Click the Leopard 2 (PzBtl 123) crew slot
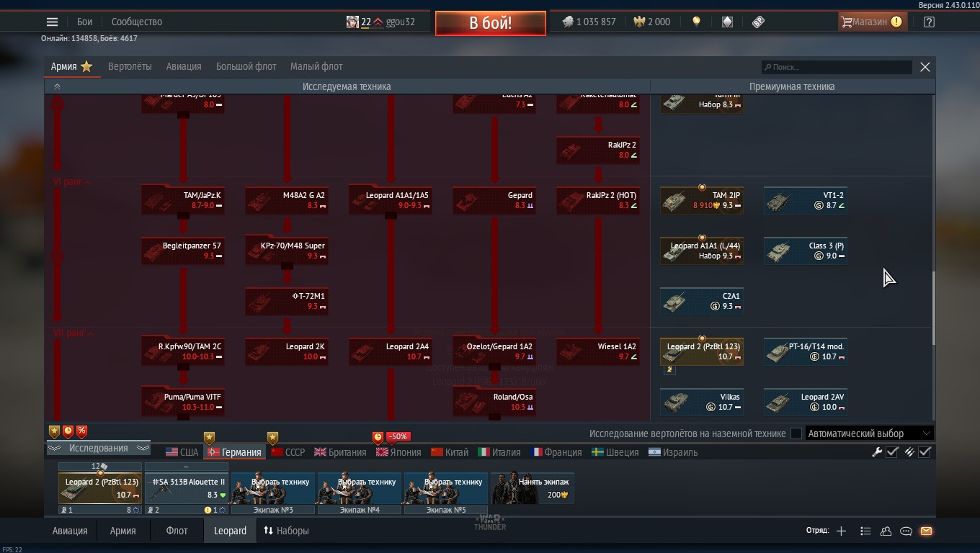 100,488
